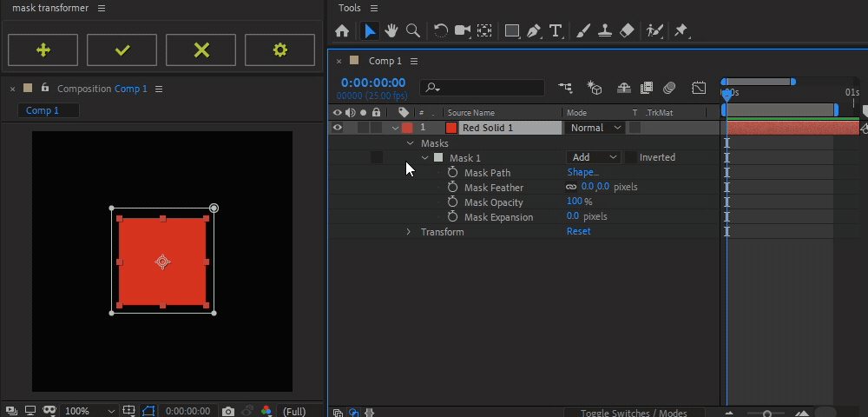Select the Clone Stamp tool

(607, 30)
